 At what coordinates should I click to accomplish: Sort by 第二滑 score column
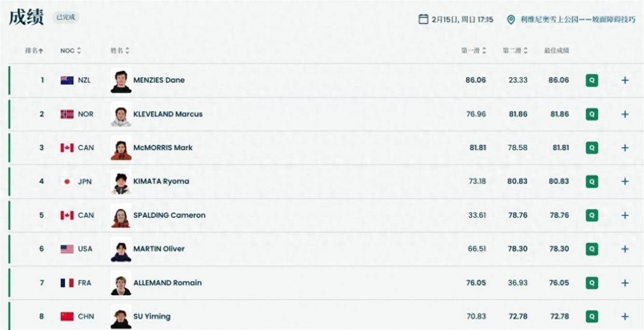(515, 51)
